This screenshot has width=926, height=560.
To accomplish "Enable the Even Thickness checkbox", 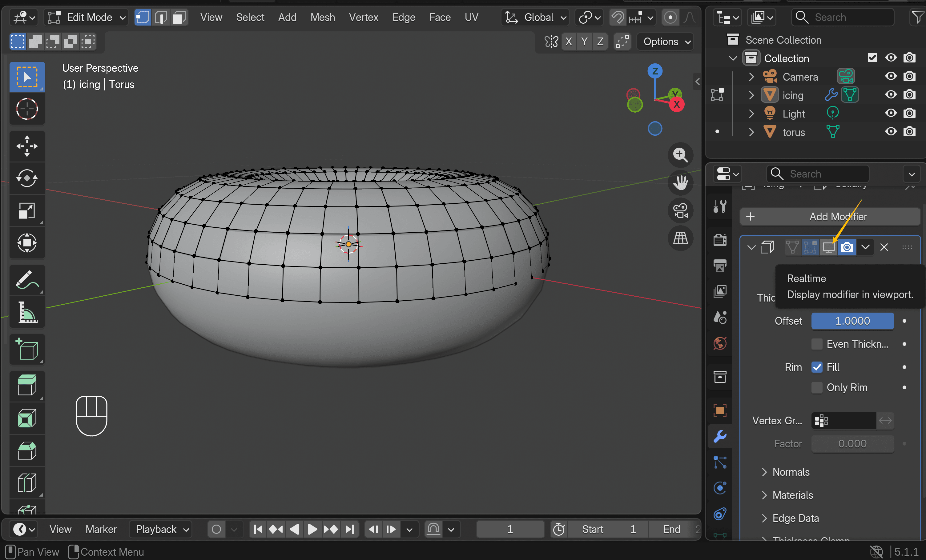I will pyautogui.click(x=817, y=344).
